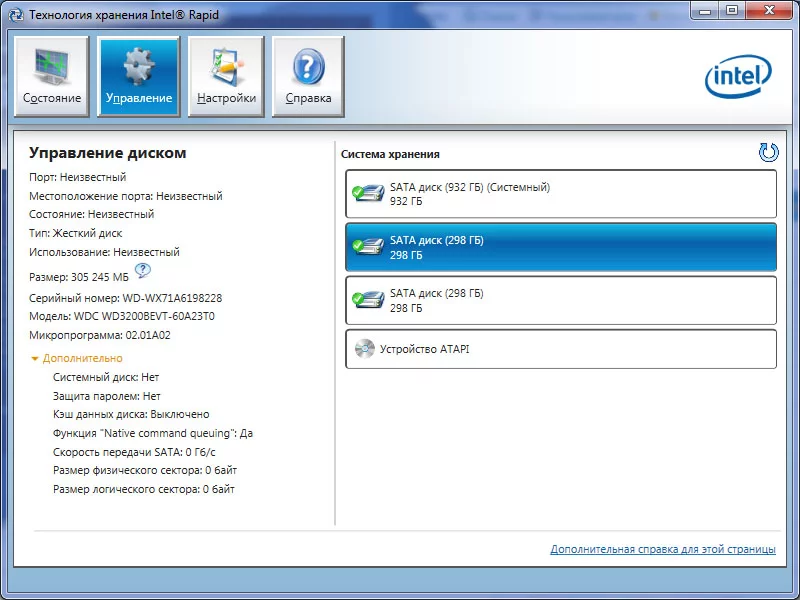Click the Native command queuing line
Image resolution: width=800 pixels, height=600 pixels.
(153, 433)
